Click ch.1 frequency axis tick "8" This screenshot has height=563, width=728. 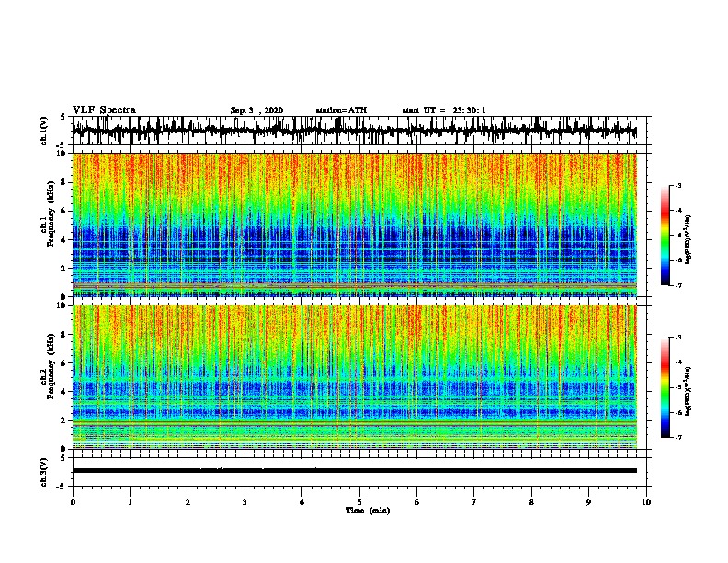click(x=63, y=182)
